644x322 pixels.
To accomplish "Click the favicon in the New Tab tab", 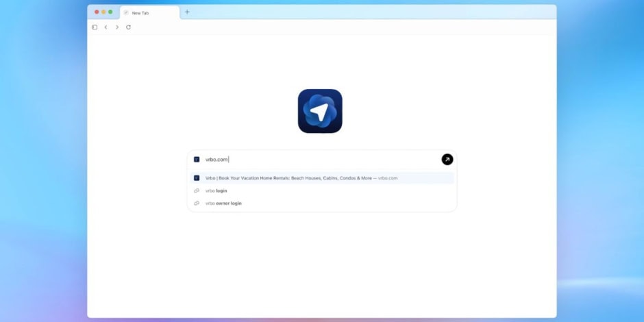I will (126, 13).
